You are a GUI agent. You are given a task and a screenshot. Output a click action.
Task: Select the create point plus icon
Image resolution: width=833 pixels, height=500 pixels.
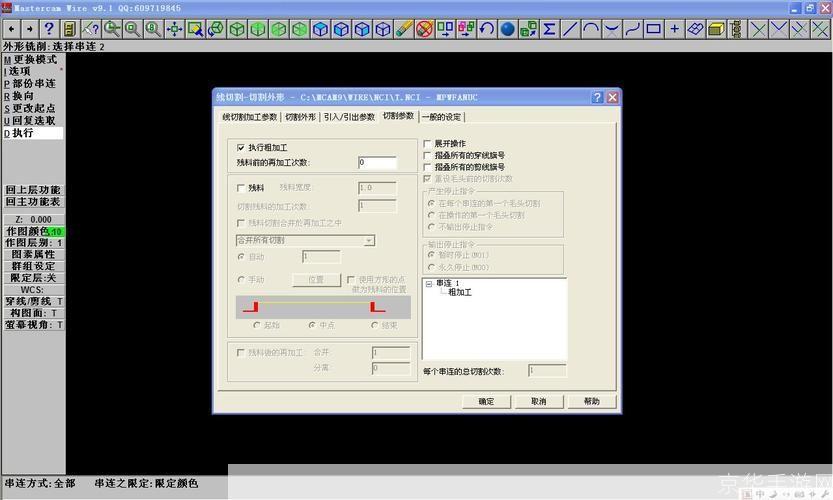click(x=675, y=29)
